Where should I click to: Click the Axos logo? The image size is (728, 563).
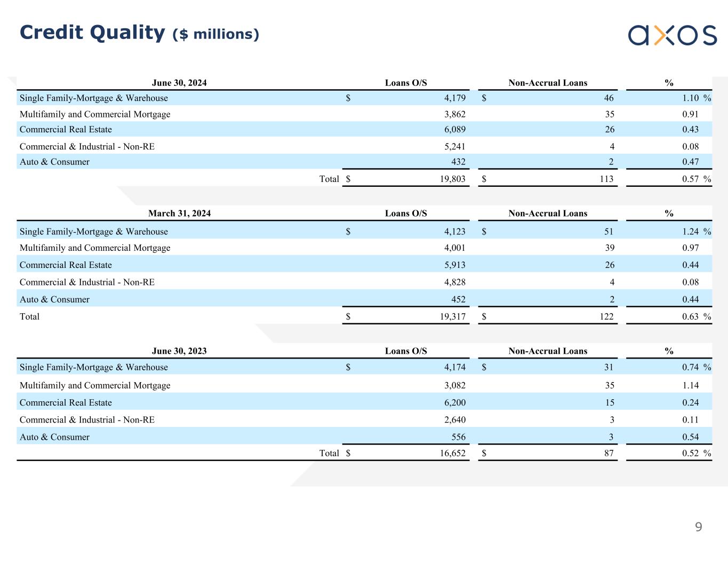coord(672,35)
